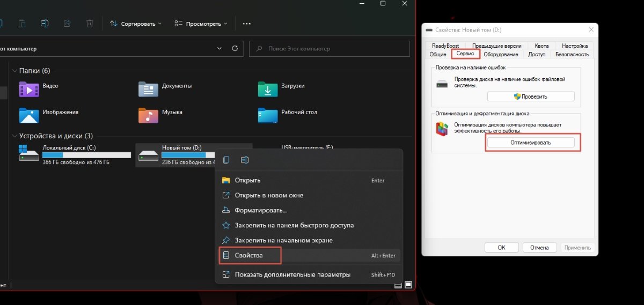Choose Открыть in context menu
644x305 pixels.
click(x=309, y=180)
